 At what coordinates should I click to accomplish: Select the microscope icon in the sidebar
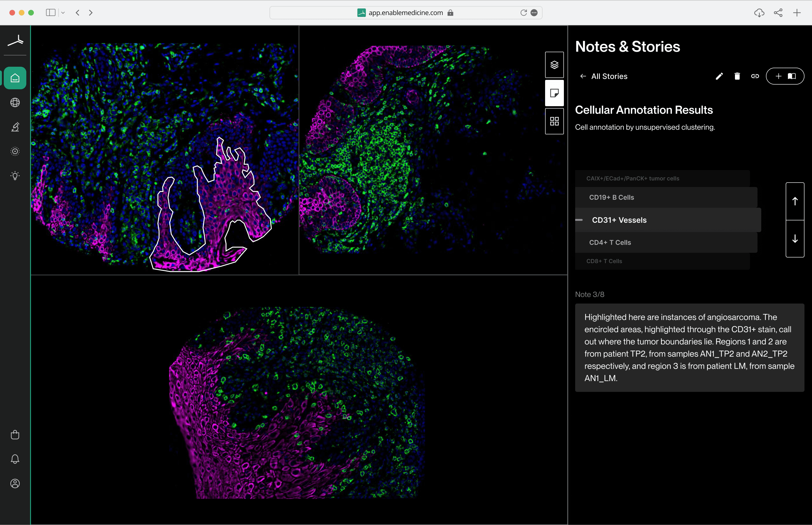click(15, 127)
